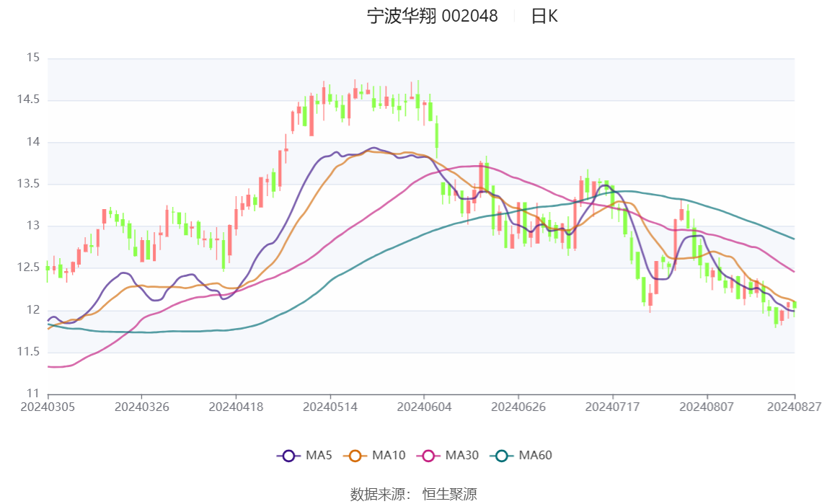The width and height of the screenshot is (827, 504).
Task: Click the 20240827 date axis label
Action: (794, 407)
